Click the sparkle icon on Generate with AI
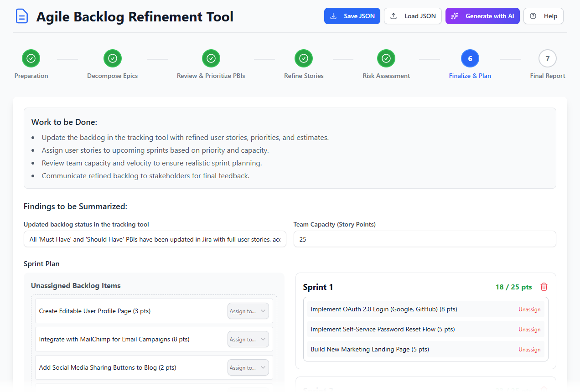580x392 pixels. pos(455,15)
